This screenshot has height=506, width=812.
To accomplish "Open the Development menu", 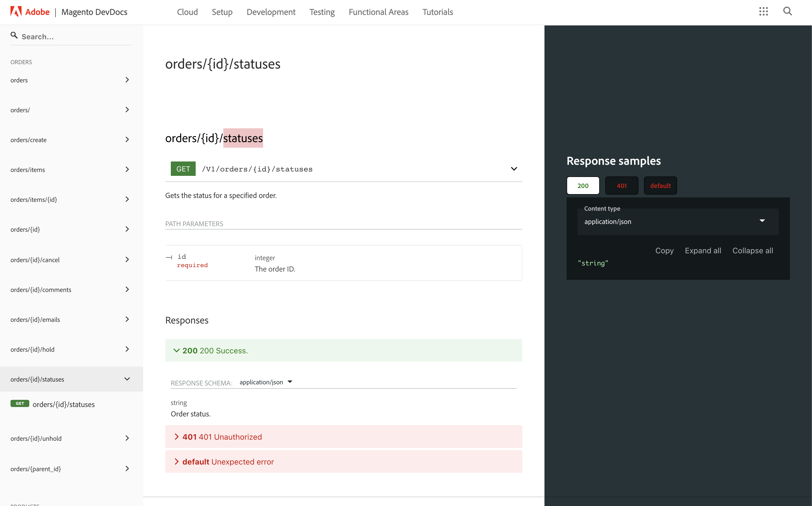I will (271, 12).
